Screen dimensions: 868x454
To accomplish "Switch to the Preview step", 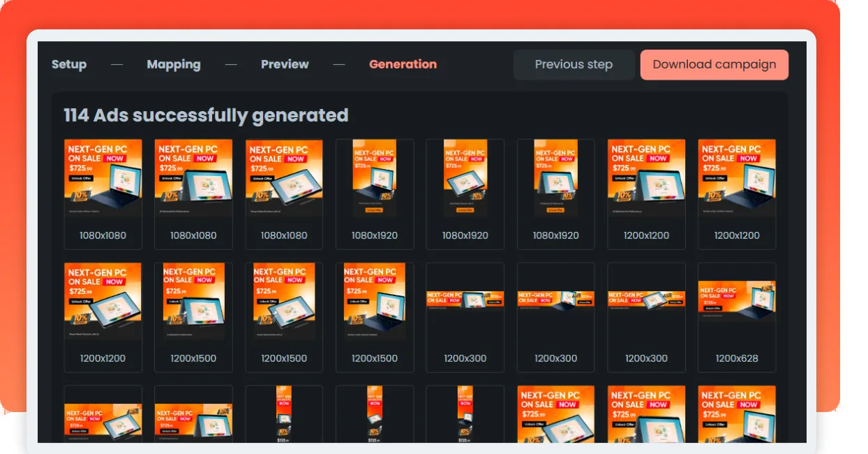I will 285,64.
